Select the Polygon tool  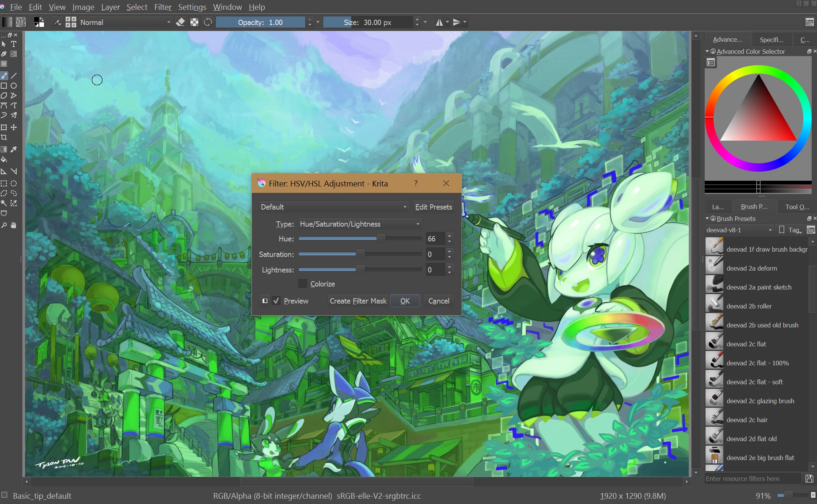pos(4,95)
